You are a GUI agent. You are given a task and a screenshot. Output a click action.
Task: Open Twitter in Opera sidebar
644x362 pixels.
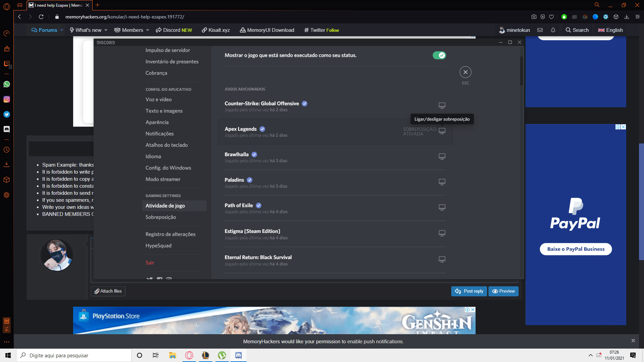[7, 114]
